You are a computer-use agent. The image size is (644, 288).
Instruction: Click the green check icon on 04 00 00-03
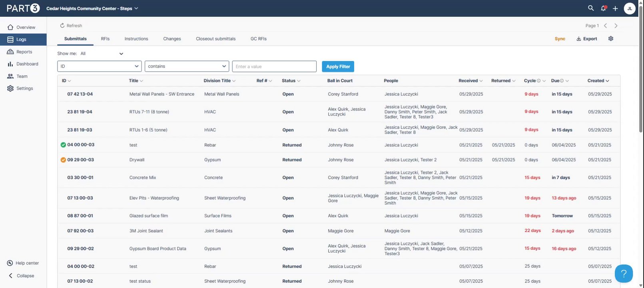coord(63,145)
